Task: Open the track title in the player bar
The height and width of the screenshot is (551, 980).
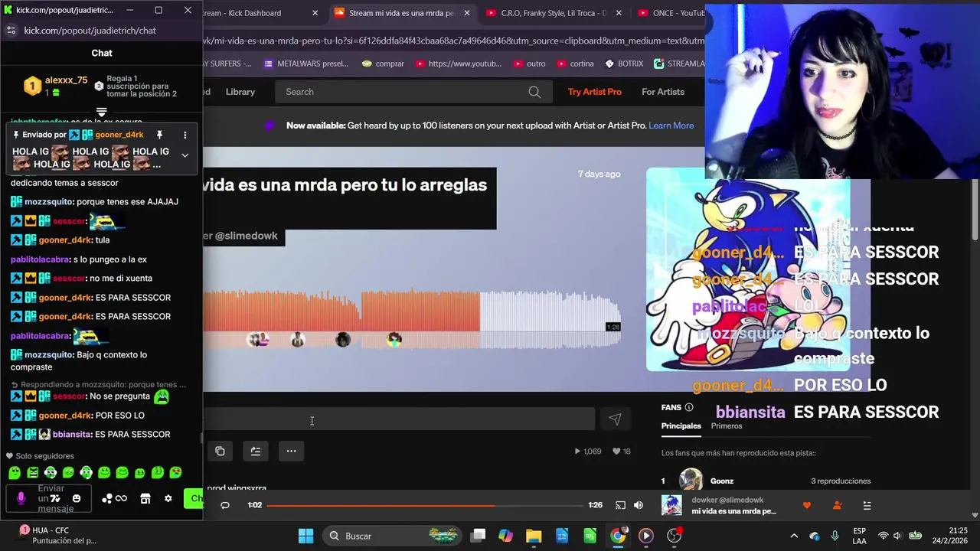Action: click(x=733, y=511)
